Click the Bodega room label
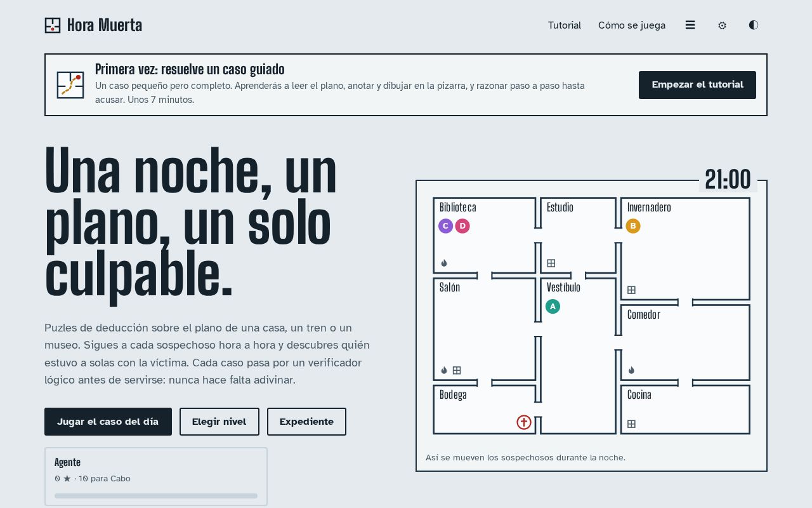Viewport: 812px width, 508px height. [x=453, y=395]
